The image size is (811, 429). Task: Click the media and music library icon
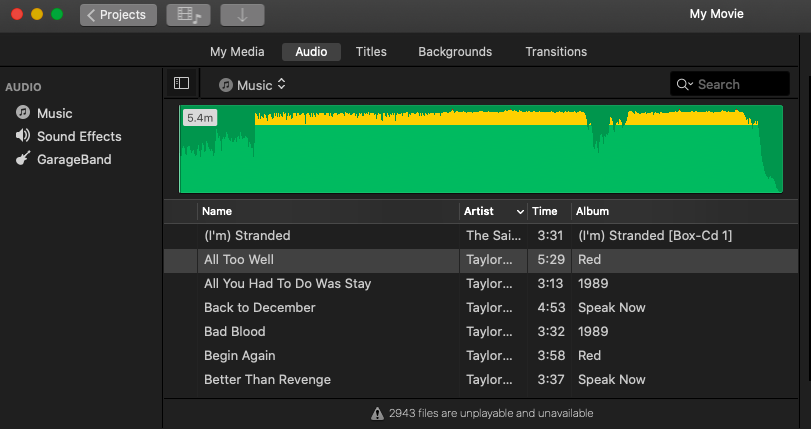coord(188,15)
